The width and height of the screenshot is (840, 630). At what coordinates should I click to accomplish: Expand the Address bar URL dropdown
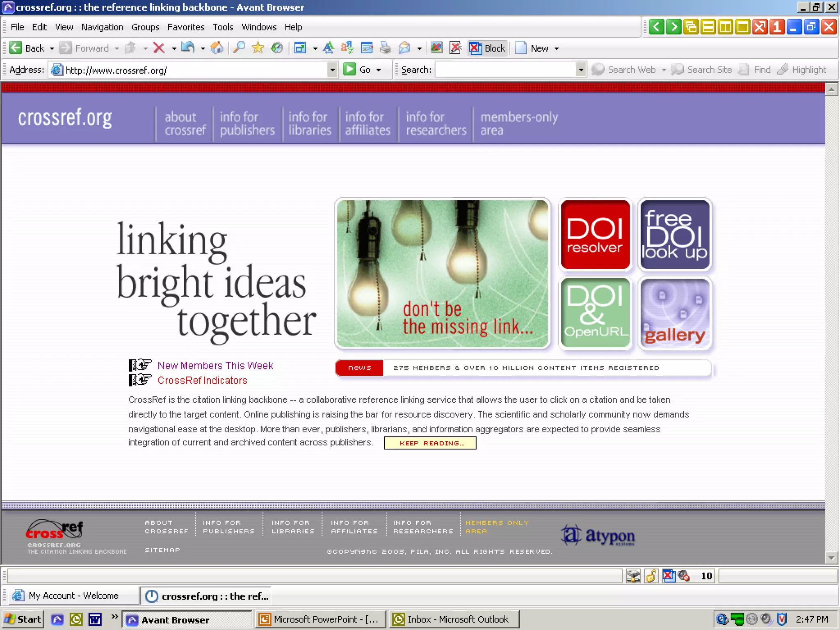point(332,70)
